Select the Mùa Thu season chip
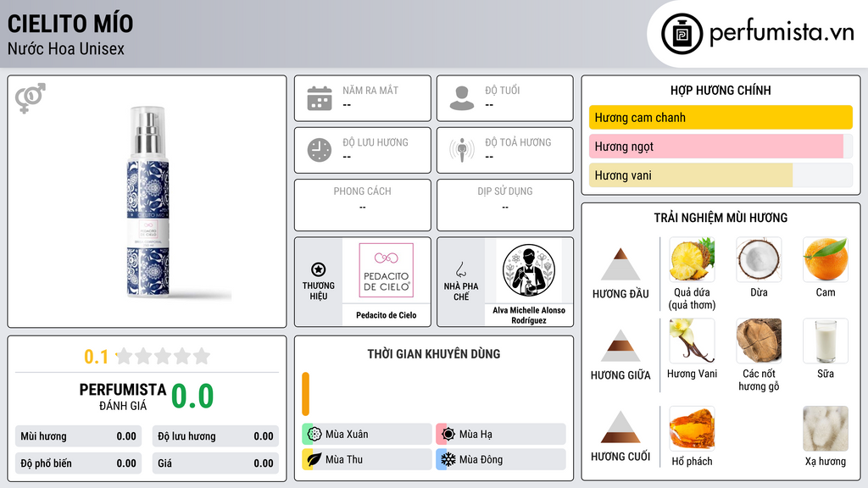Viewport: 868px width, 488px height. coord(367,459)
